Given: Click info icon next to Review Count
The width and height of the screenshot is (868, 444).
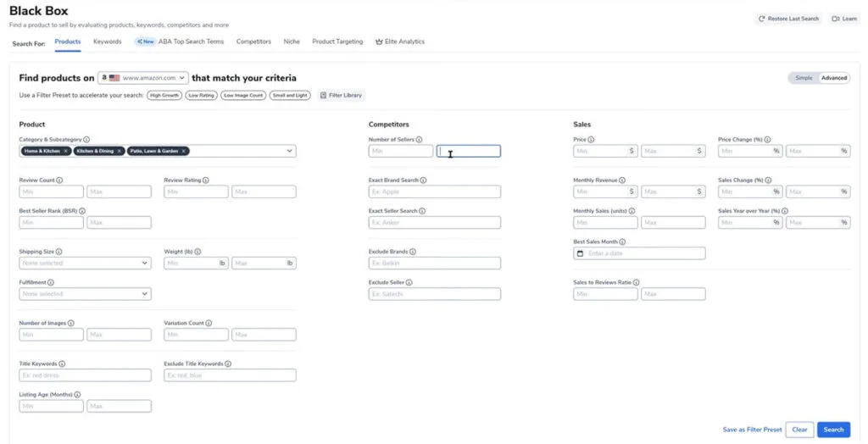Looking at the screenshot, I should (59, 180).
